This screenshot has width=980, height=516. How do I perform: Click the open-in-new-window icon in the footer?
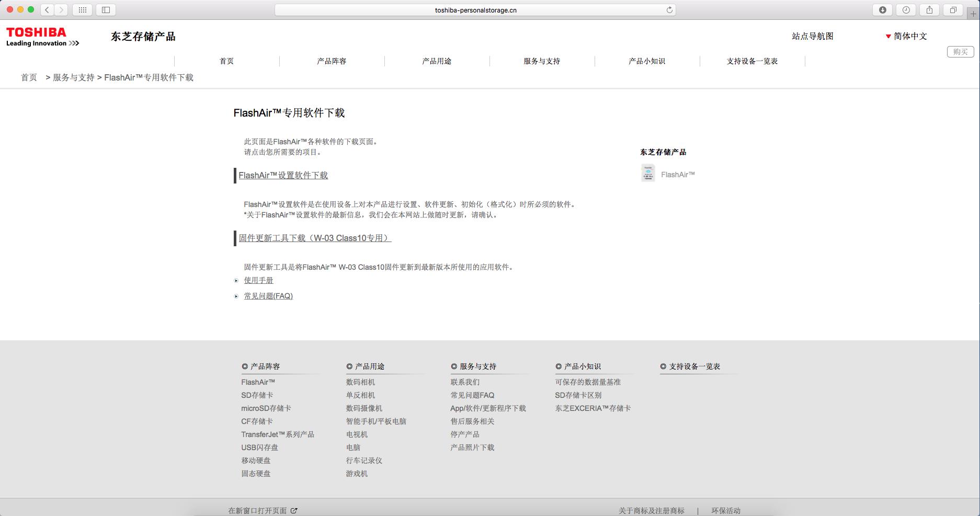click(294, 510)
